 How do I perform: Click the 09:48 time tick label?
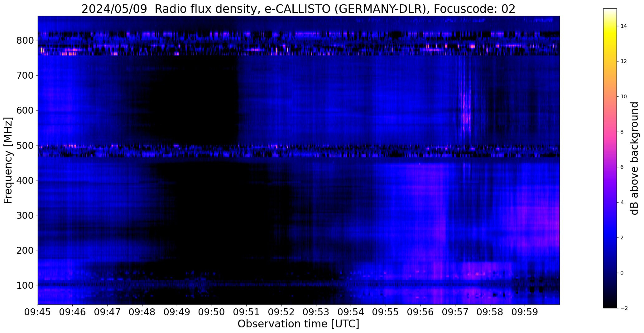point(142,312)
